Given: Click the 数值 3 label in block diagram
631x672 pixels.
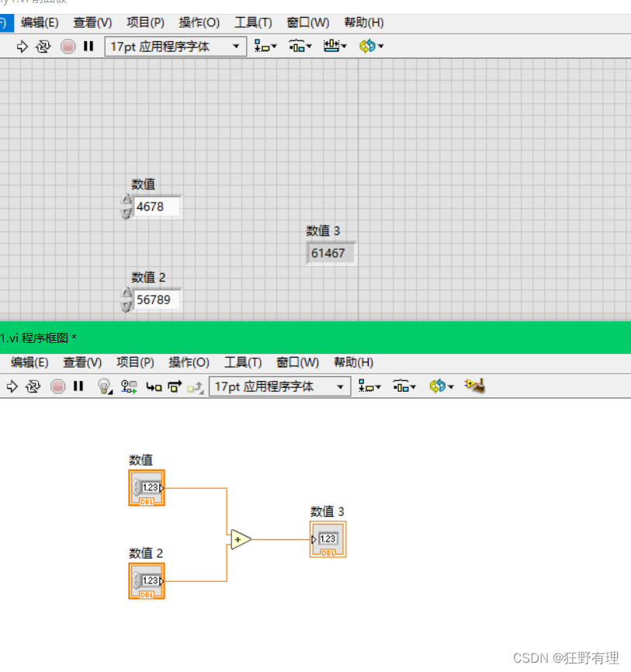Looking at the screenshot, I should [327, 511].
